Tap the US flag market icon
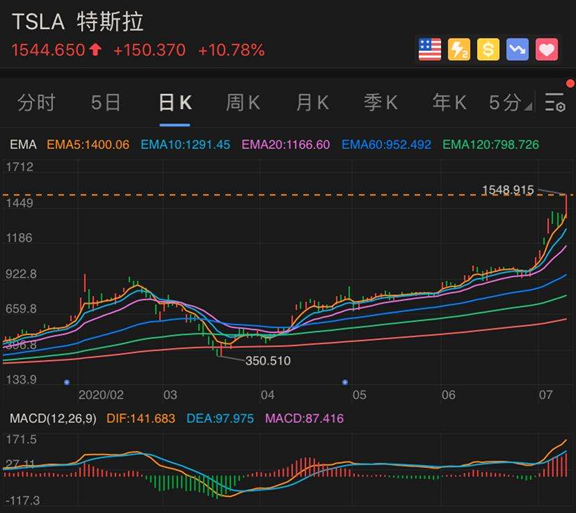 tap(430, 49)
